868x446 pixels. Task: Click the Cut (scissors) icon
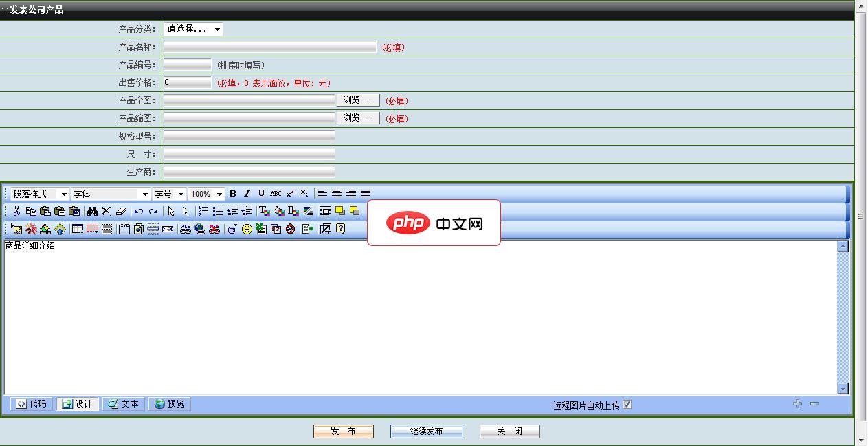coord(16,211)
